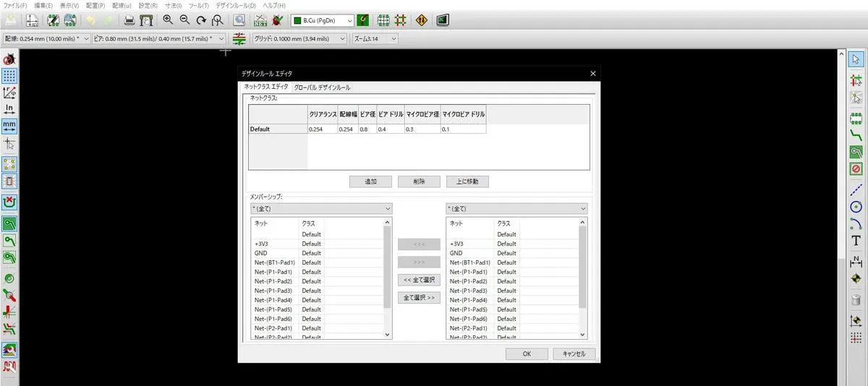
Task: Select the add dimension tool
Action: [856, 260]
